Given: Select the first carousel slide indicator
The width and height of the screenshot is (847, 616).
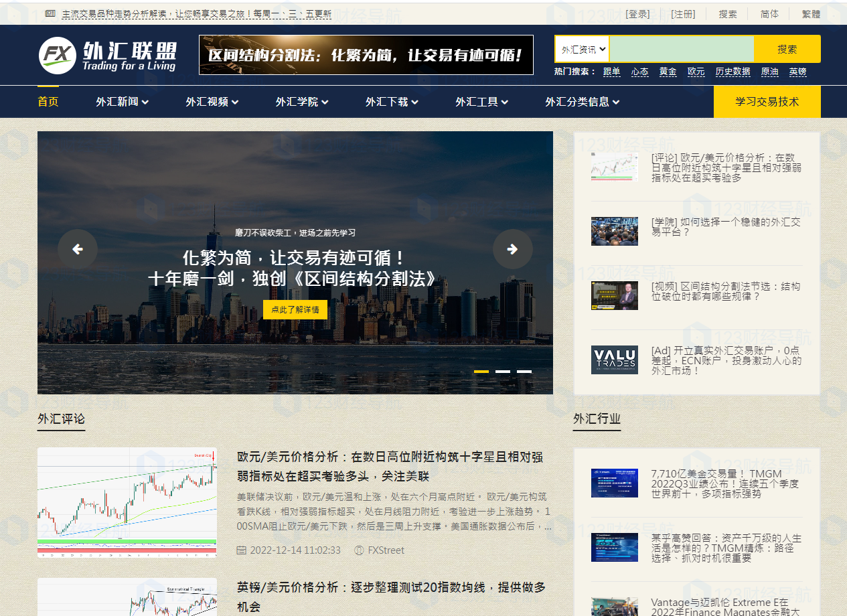Looking at the screenshot, I should tap(481, 371).
